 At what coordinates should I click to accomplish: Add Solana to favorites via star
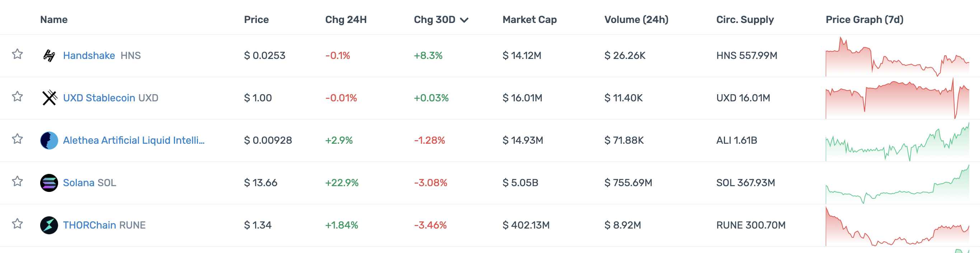coord(17,181)
